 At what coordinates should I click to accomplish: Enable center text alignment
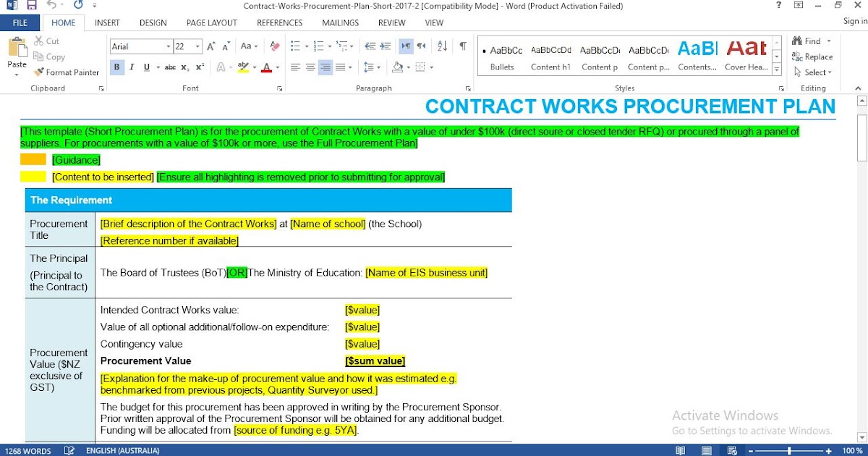[310, 67]
